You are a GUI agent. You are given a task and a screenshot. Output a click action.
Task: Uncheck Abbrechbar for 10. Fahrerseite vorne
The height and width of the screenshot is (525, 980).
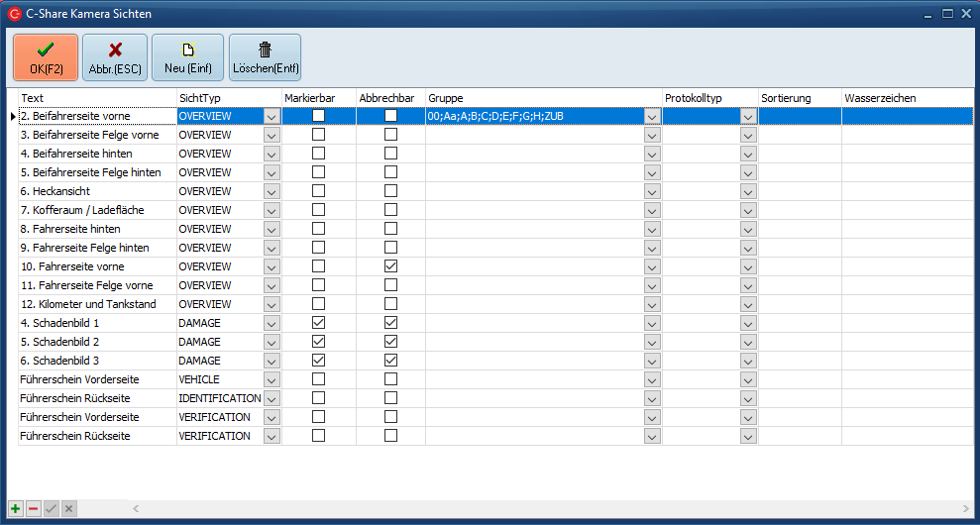click(x=390, y=266)
